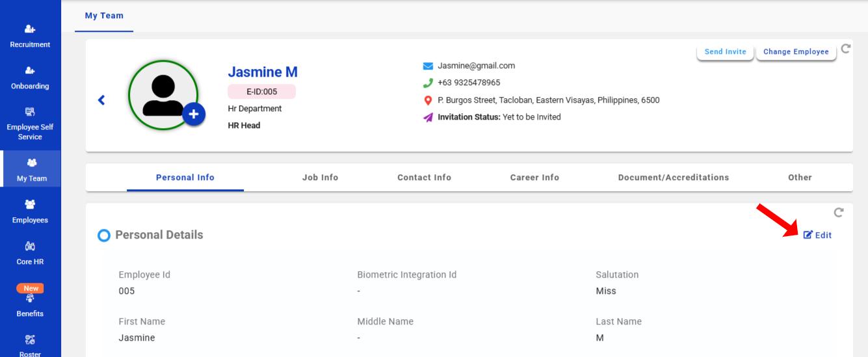Open Recruitment in the sidebar
This screenshot has width=868, height=357.
coord(30,36)
